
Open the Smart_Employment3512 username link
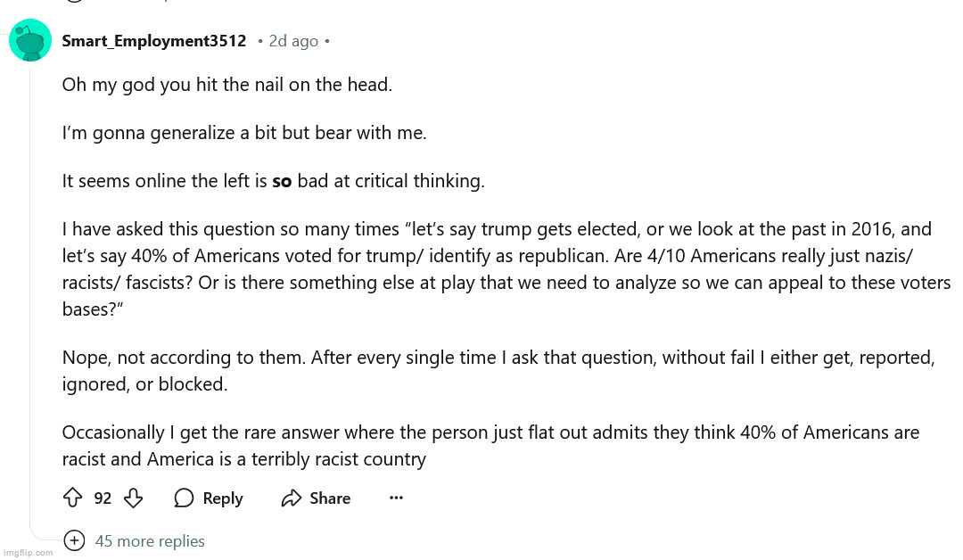[154, 40]
